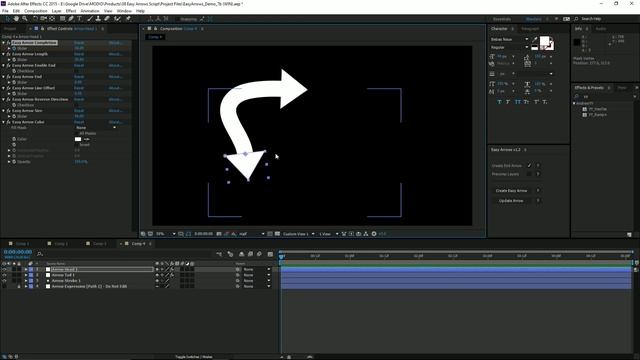
Task: Toggle Easy Arrow Enable End checkbox
Action: pyautogui.click(x=77, y=71)
